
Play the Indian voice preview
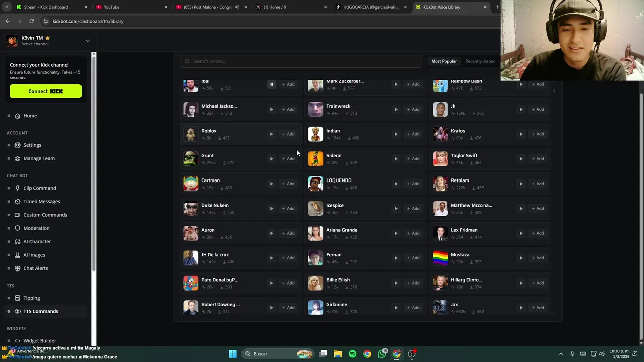[x=396, y=134]
